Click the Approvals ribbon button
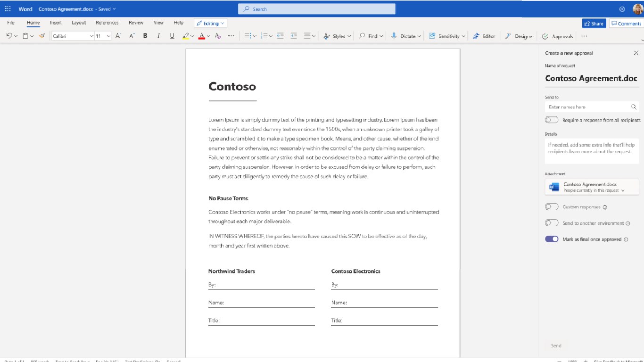This screenshot has height=362, width=644. (x=558, y=36)
